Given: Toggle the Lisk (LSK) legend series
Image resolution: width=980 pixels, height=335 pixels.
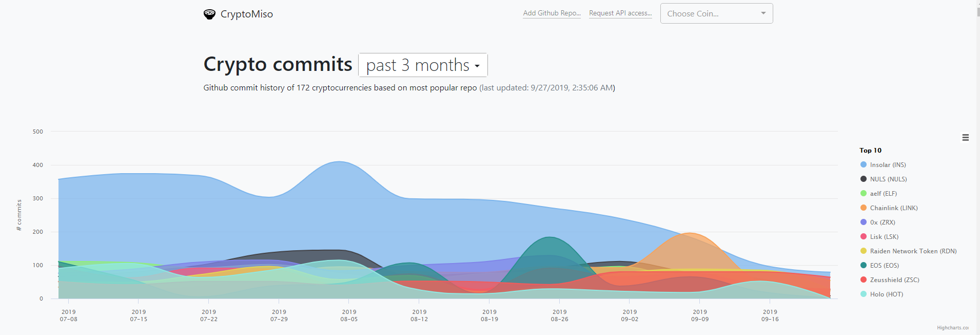Looking at the screenshot, I should [879, 237].
